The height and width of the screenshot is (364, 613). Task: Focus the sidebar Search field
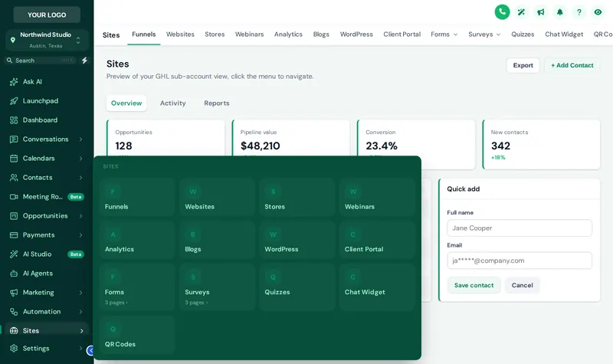(40, 61)
